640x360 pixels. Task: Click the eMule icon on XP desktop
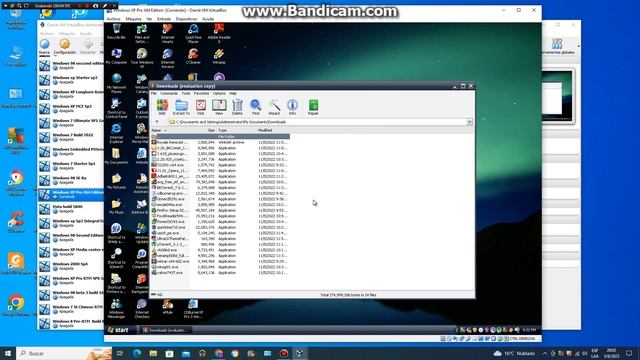tap(168, 306)
